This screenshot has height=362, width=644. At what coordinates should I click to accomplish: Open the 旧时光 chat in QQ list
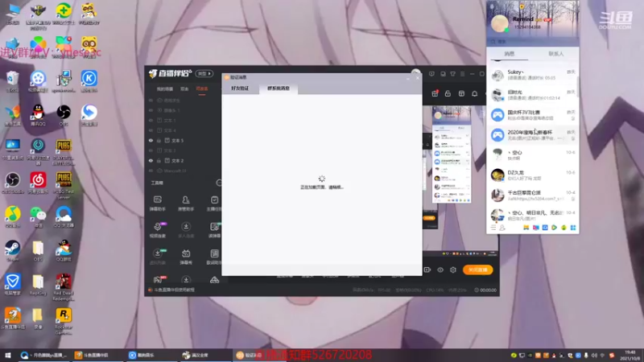(x=533, y=95)
